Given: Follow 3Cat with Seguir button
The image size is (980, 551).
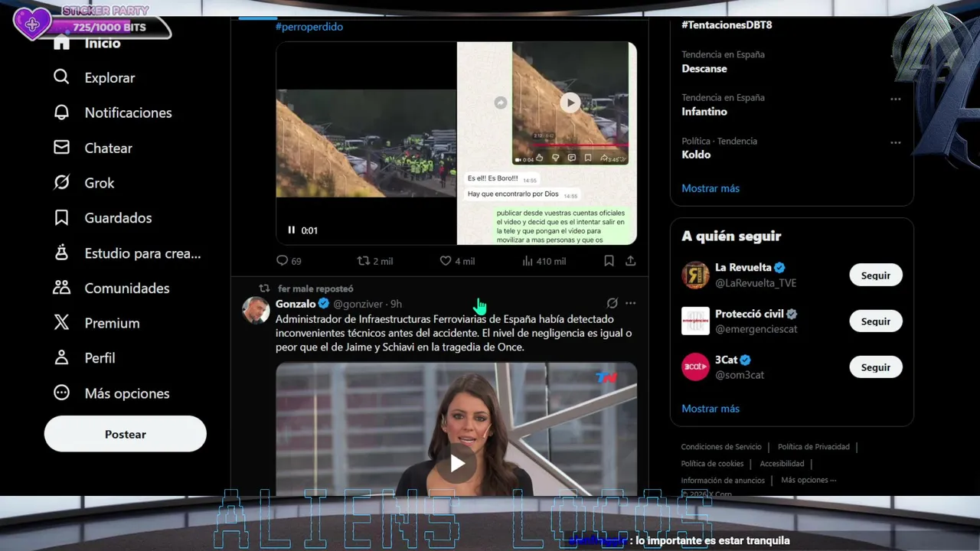Looking at the screenshot, I should (876, 367).
